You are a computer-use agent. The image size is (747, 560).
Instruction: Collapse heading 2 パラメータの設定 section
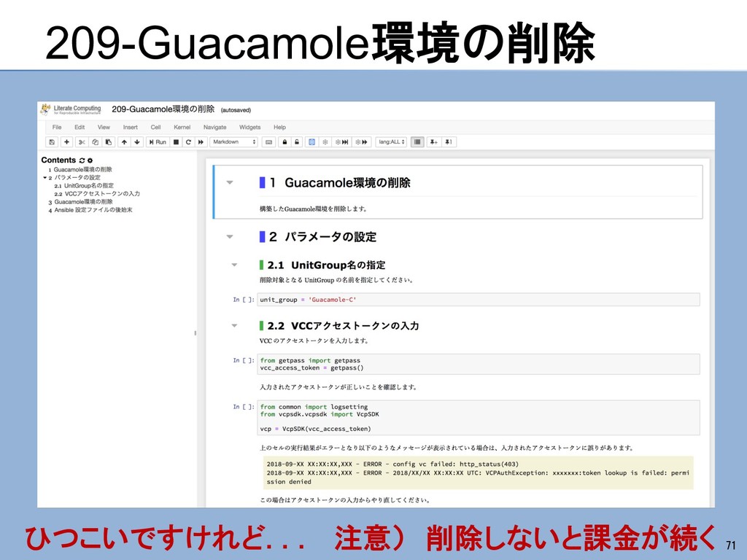click(x=230, y=237)
